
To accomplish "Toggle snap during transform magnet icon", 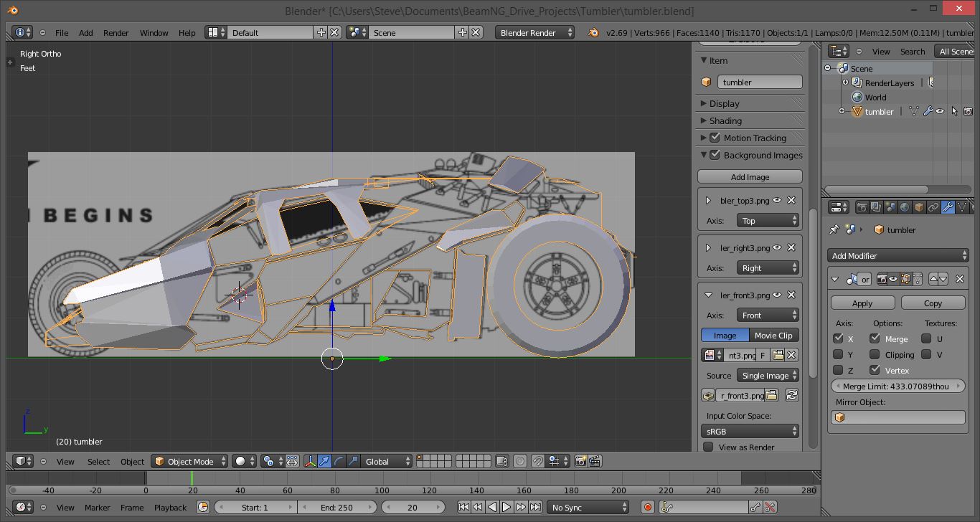I will pyautogui.click(x=538, y=461).
